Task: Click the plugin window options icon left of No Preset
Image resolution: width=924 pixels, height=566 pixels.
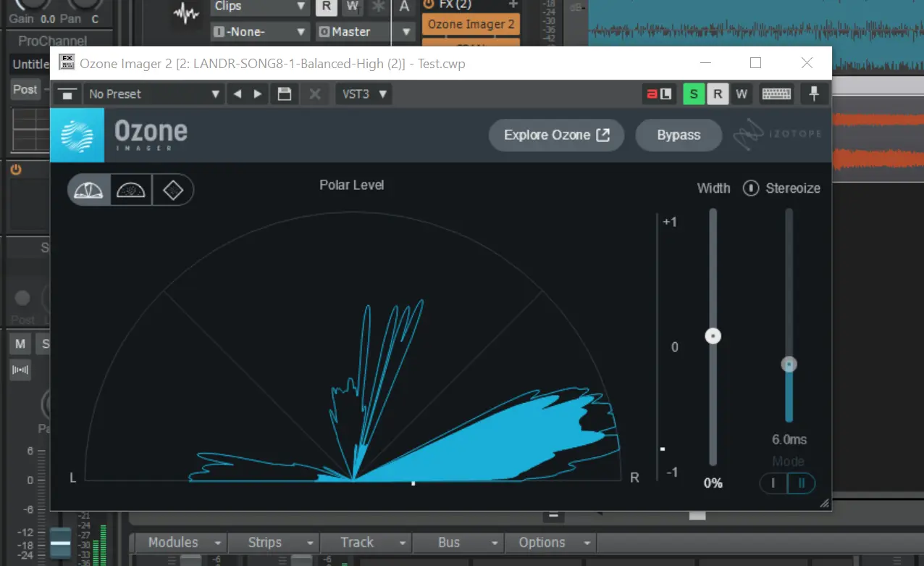Action: (x=67, y=94)
